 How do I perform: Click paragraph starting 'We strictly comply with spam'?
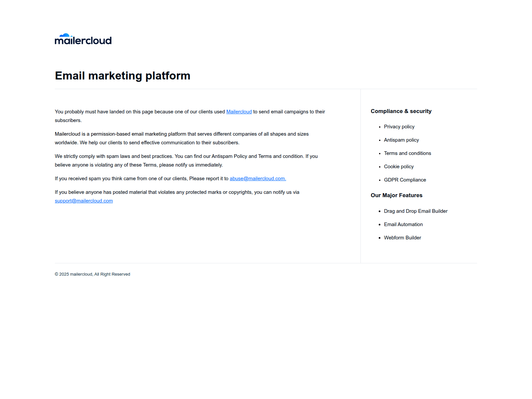coord(186,161)
